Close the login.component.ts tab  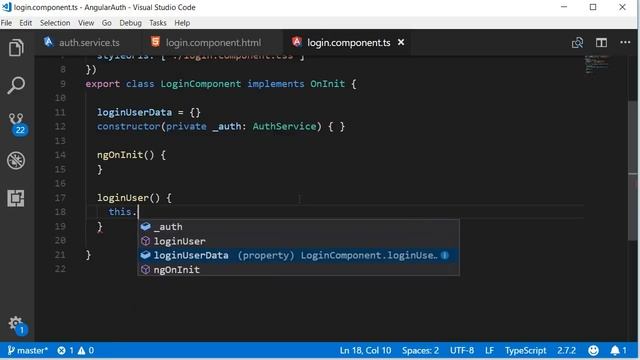point(401,42)
